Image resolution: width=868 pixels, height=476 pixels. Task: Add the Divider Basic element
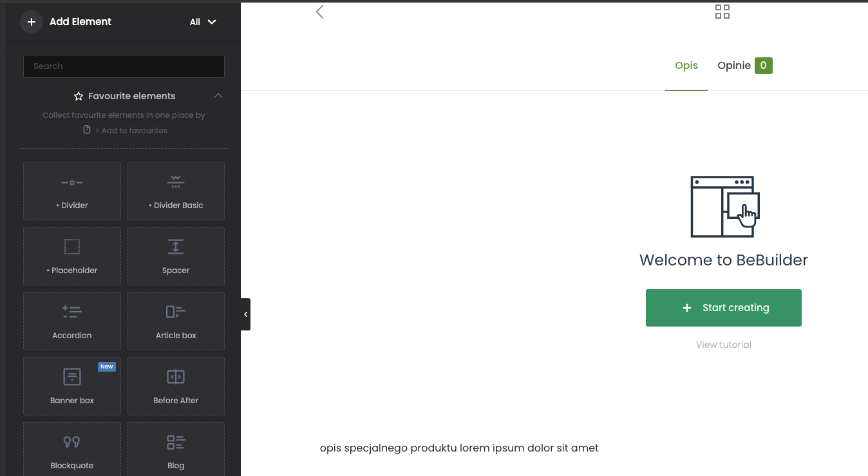[x=176, y=191]
